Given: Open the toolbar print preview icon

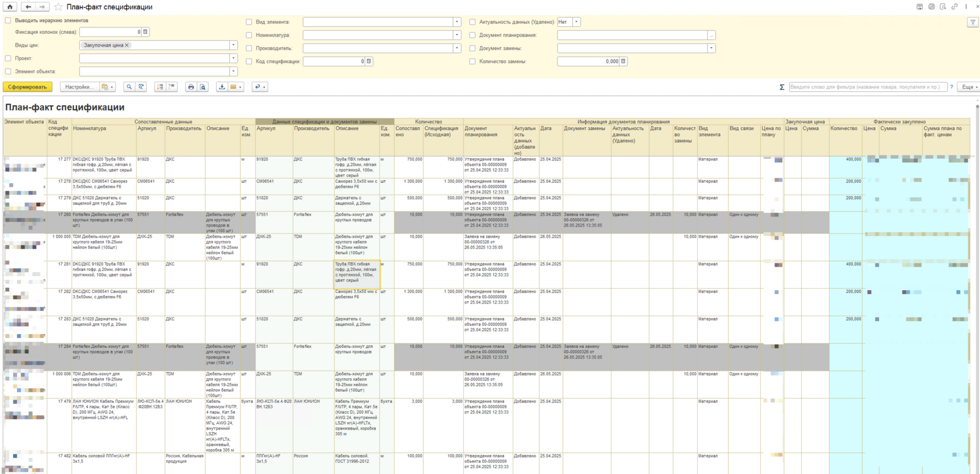Looking at the screenshot, I should 202,87.
